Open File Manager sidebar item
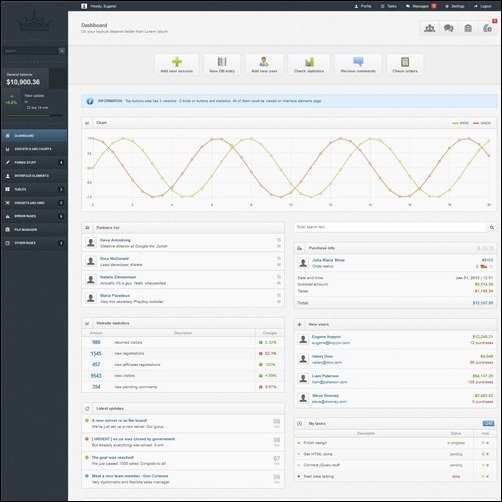Image resolution: width=502 pixels, height=502 pixels. click(34, 230)
